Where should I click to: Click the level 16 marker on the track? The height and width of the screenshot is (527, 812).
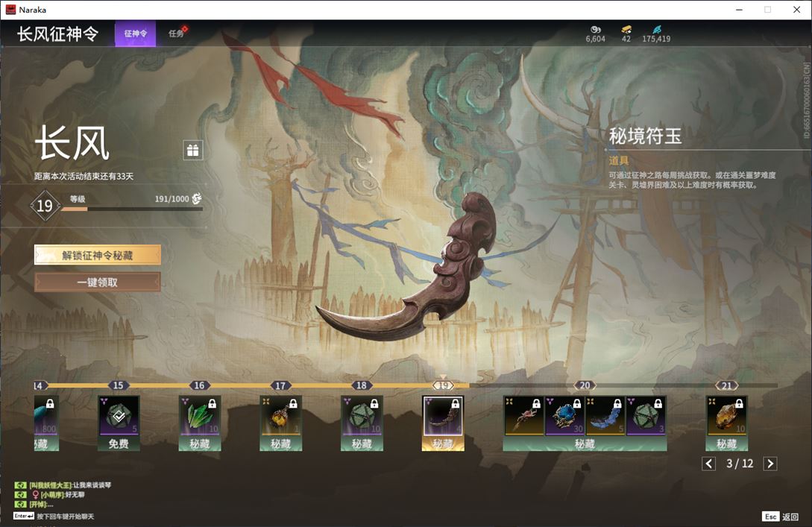click(199, 385)
